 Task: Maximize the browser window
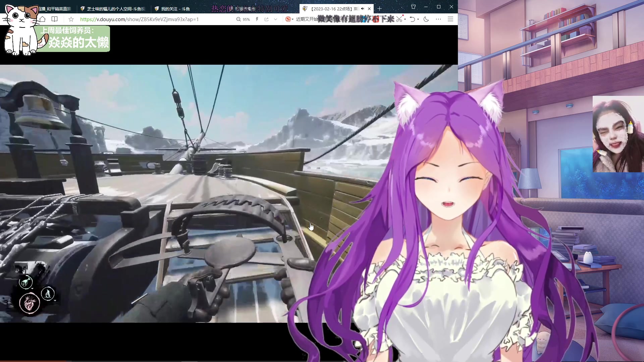438,7
